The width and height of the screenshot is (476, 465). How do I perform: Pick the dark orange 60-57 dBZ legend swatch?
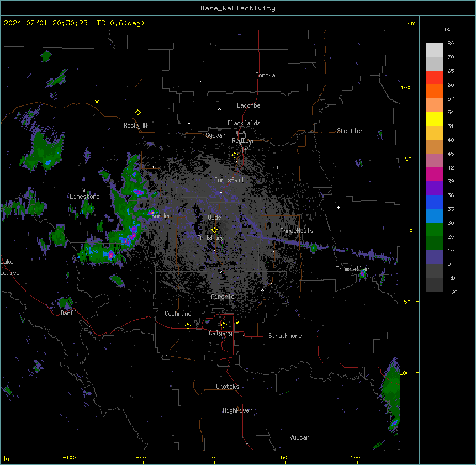pos(434,91)
